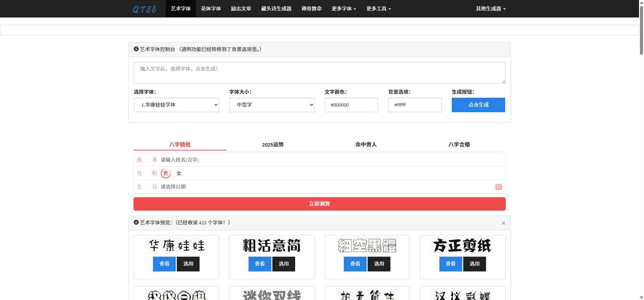
Task: Open the 字体大小 size dropdown
Action: point(272,105)
